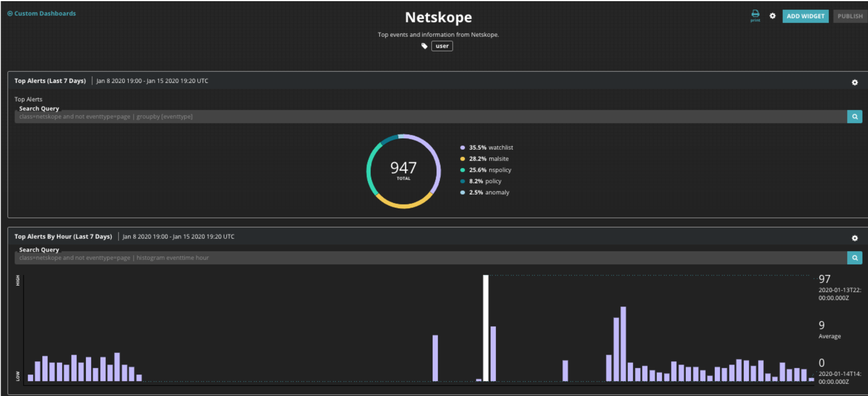868x396 pixels.
Task: Click the dashboard description text
Action: [438, 35]
